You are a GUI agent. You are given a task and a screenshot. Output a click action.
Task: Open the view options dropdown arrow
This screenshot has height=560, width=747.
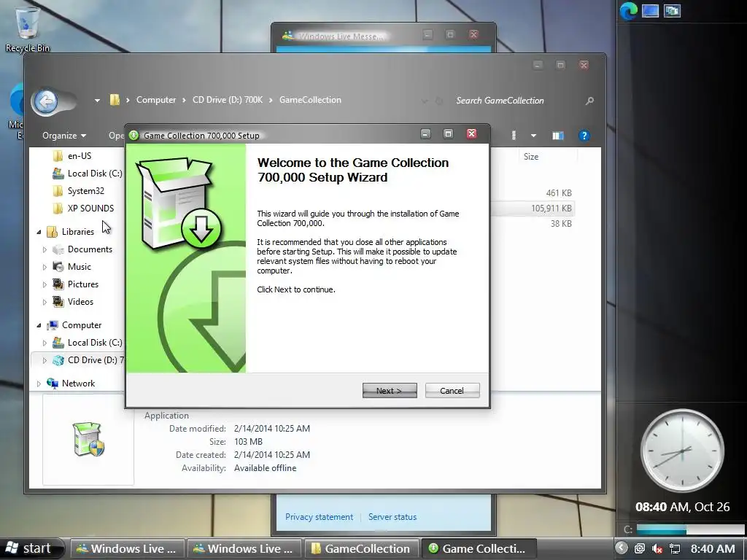(533, 136)
